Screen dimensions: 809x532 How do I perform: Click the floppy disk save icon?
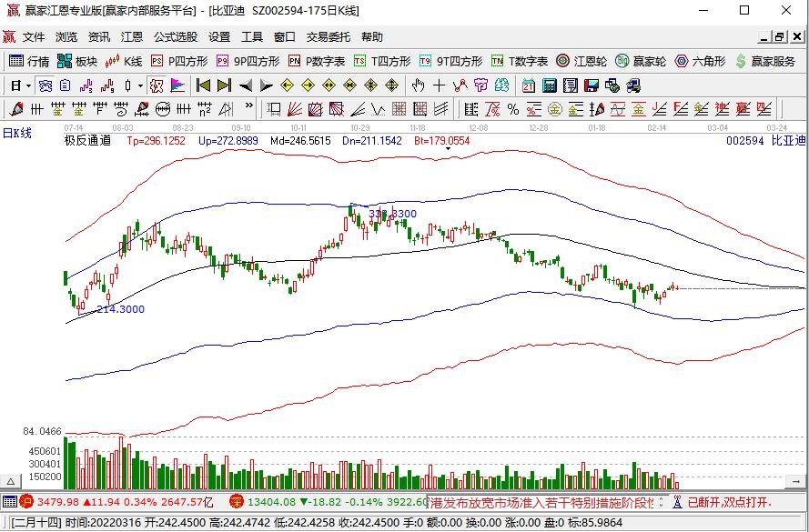[592, 85]
